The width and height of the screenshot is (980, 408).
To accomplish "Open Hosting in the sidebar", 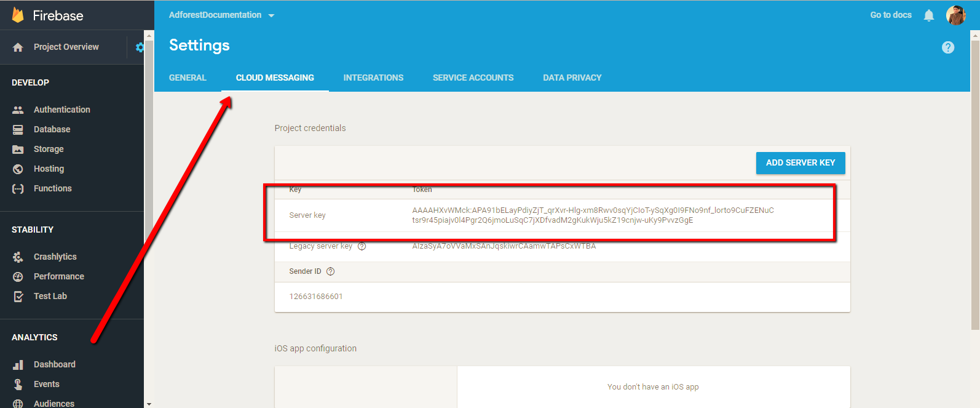I will click(49, 169).
